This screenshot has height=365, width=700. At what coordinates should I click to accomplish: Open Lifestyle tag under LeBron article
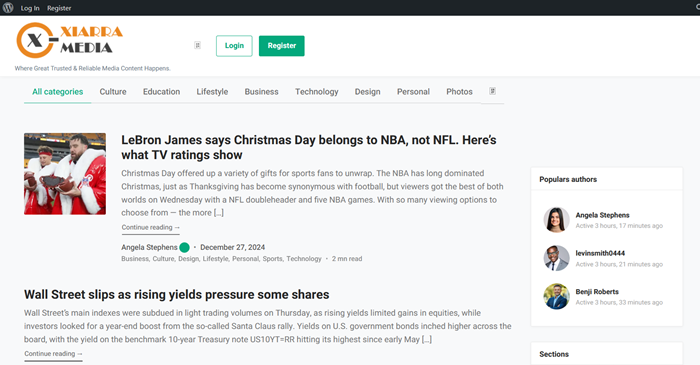point(216,259)
